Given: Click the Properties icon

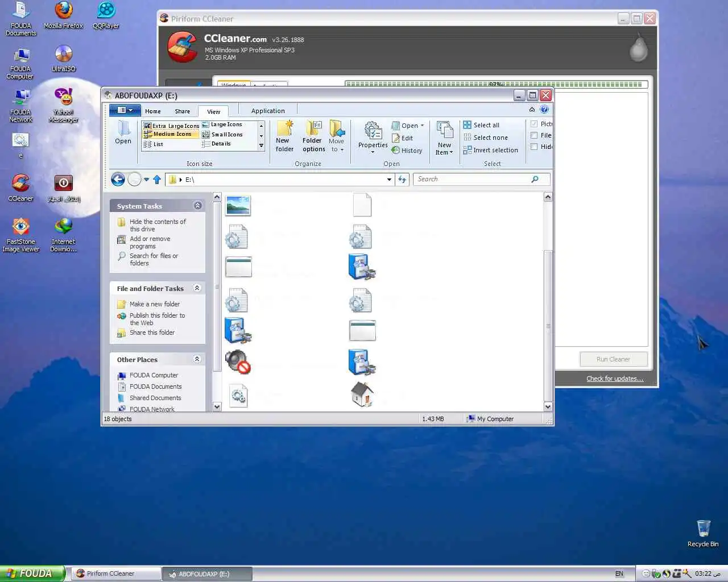Looking at the screenshot, I should click(x=373, y=137).
